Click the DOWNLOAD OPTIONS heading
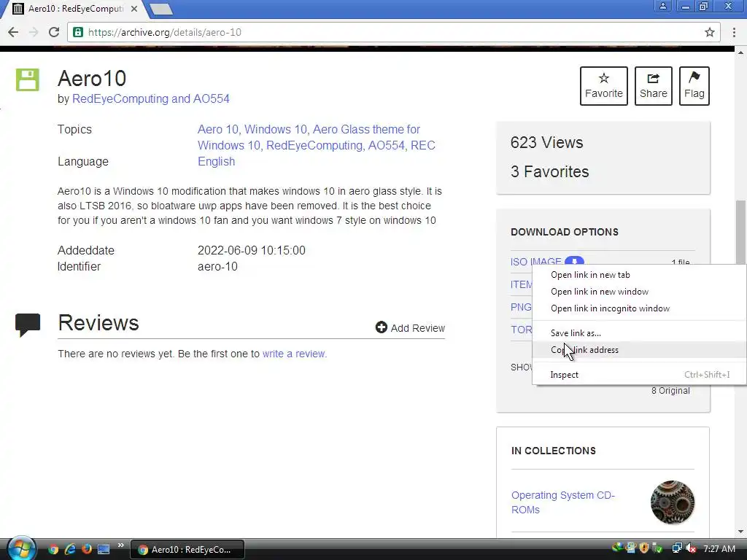Screen dimensions: 747x560 tap(565, 232)
